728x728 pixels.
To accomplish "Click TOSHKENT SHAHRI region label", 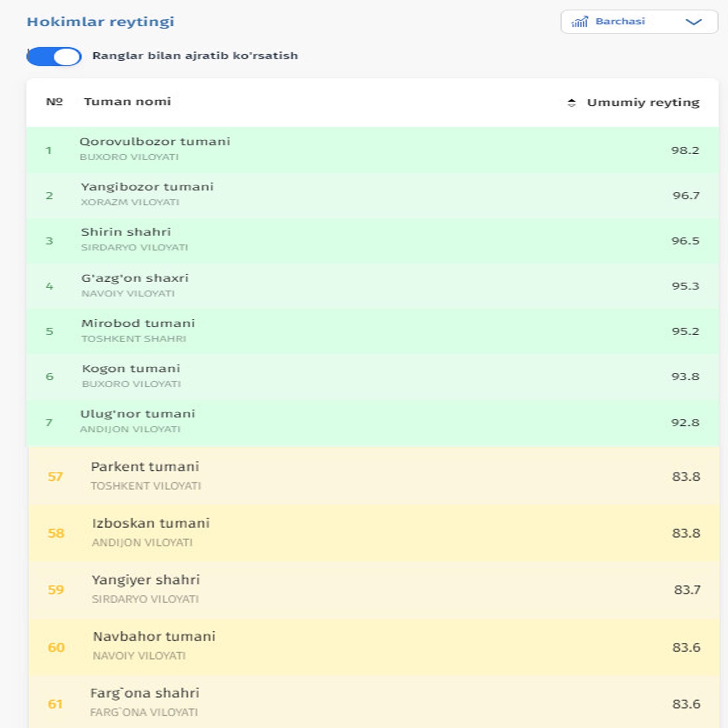I will tap(134, 339).
